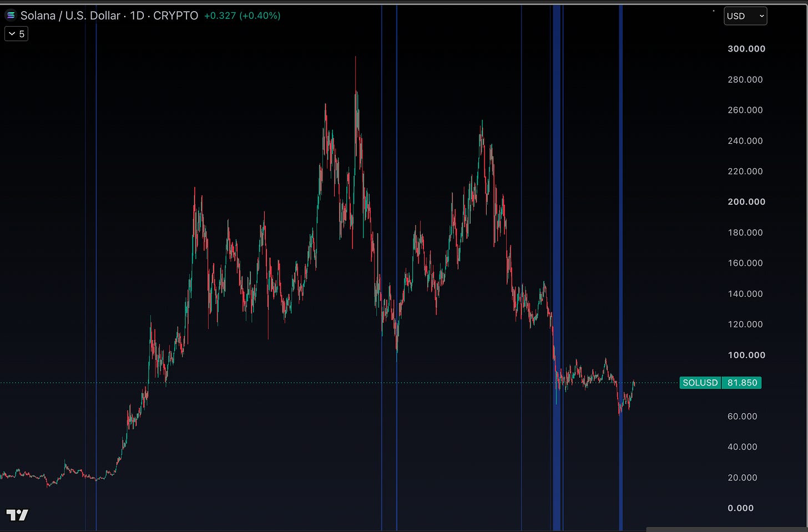The image size is (808, 532).
Task: Click the 0.000 price axis label
Action: [x=741, y=508]
